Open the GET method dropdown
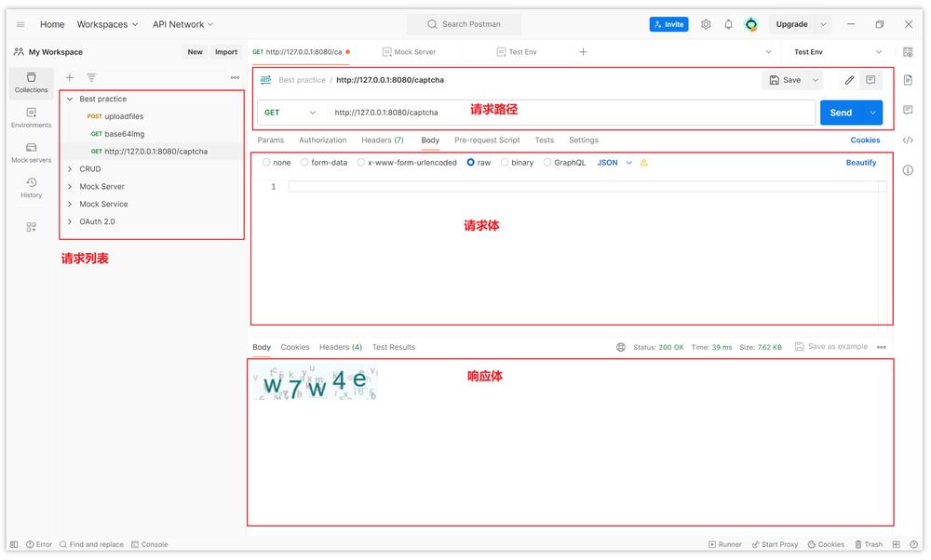Screen dimensions: 931x560 tap(290, 112)
